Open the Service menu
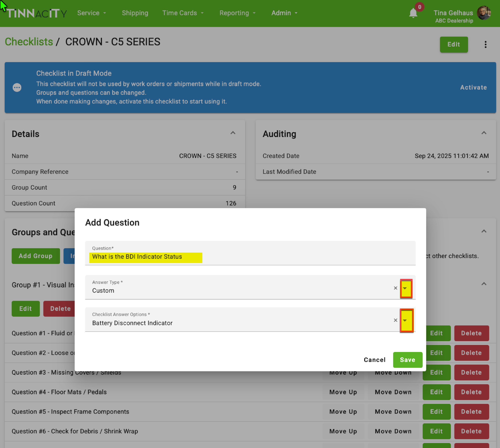 coord(91,13)
